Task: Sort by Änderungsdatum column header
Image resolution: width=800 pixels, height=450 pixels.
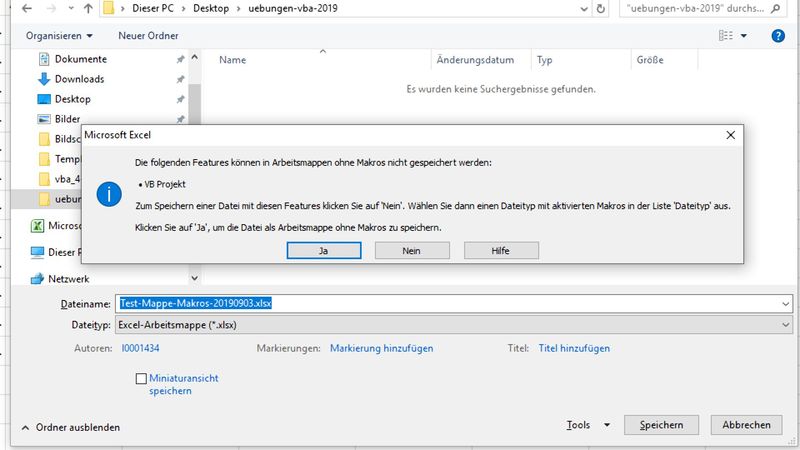Action: click(475, 60)
